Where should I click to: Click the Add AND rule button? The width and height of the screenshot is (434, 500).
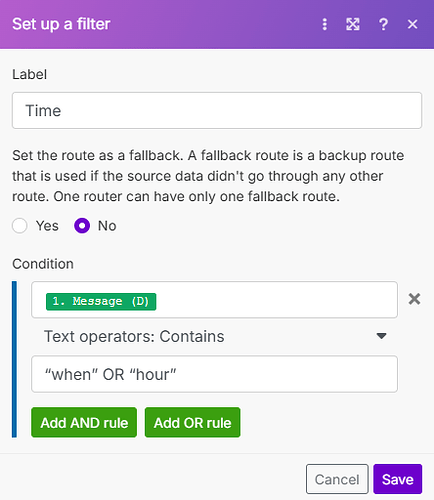(x=84, y=422)
